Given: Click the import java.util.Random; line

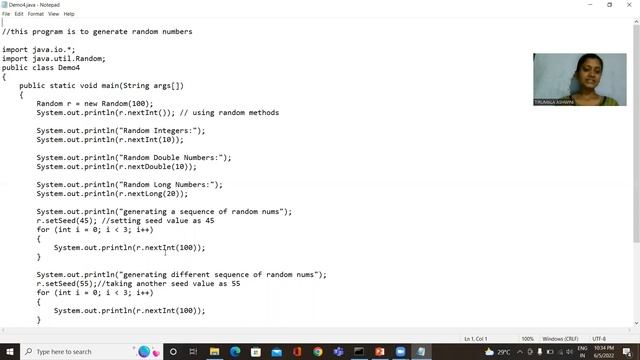Looking at the screenshot, I should tap(54, 58).
